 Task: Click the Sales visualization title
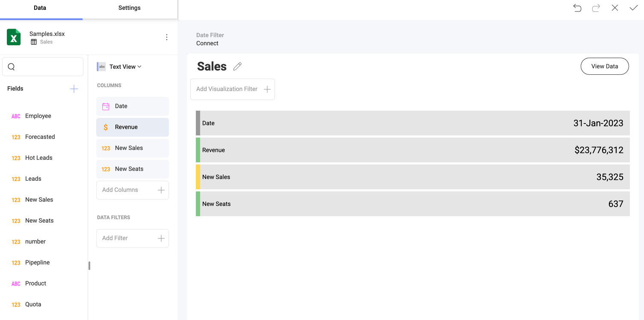[212, 66]
